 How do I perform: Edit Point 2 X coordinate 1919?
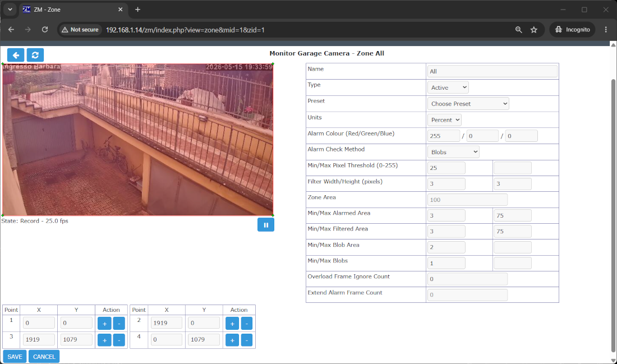(x=167, y=322)
